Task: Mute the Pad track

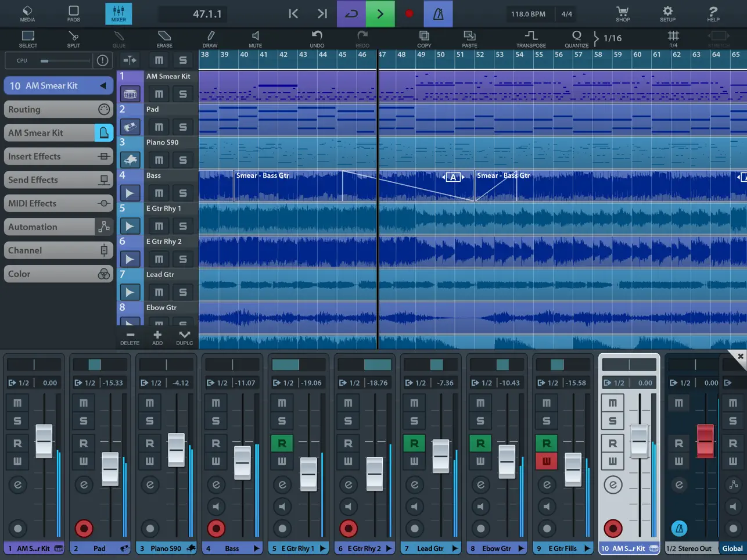Action: [x=159, y=127]
